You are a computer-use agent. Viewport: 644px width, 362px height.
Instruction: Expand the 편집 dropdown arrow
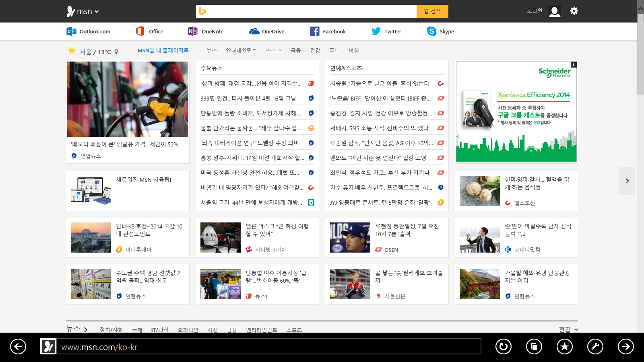click(x=576, y=329)
